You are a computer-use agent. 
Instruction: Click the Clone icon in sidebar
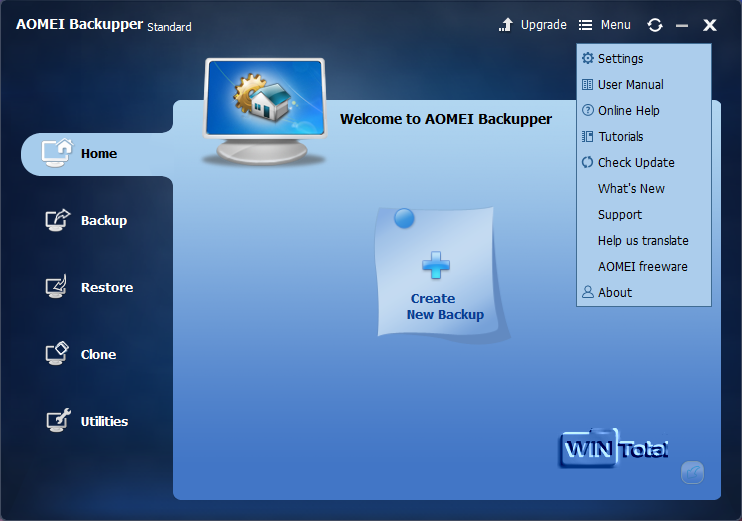[57, 354]
